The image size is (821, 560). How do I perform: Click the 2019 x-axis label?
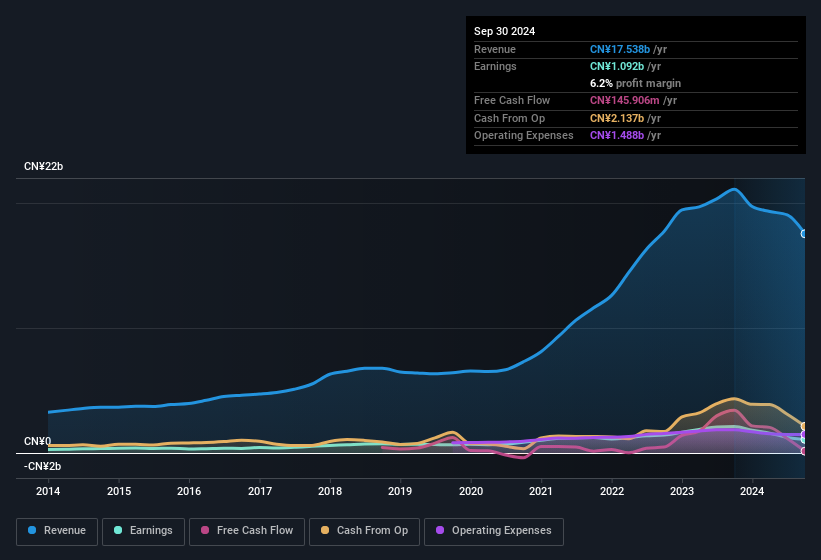400,491
